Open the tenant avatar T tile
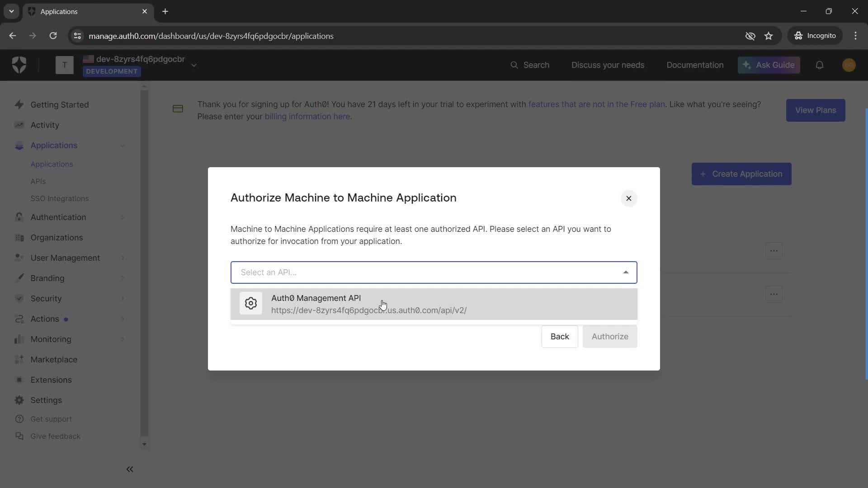Image resolution: width=868 pixels, height=488 pixels. click(65, 65)
